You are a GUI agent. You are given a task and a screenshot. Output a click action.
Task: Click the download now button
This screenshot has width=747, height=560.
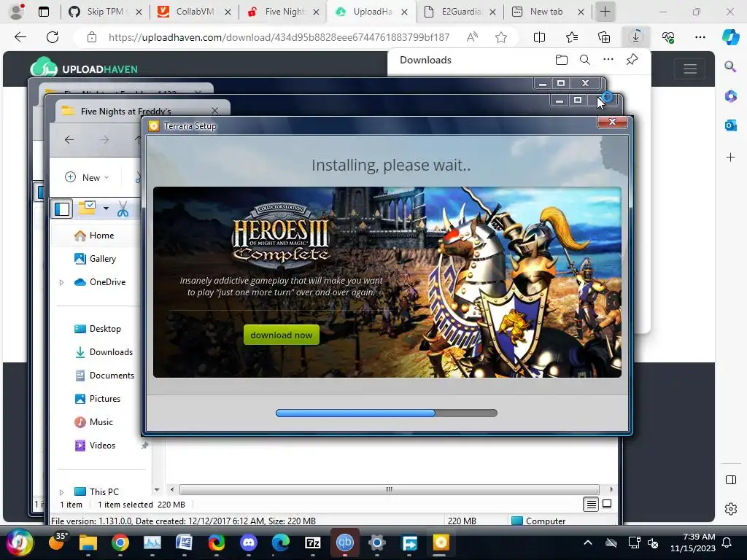coord(282,335)
